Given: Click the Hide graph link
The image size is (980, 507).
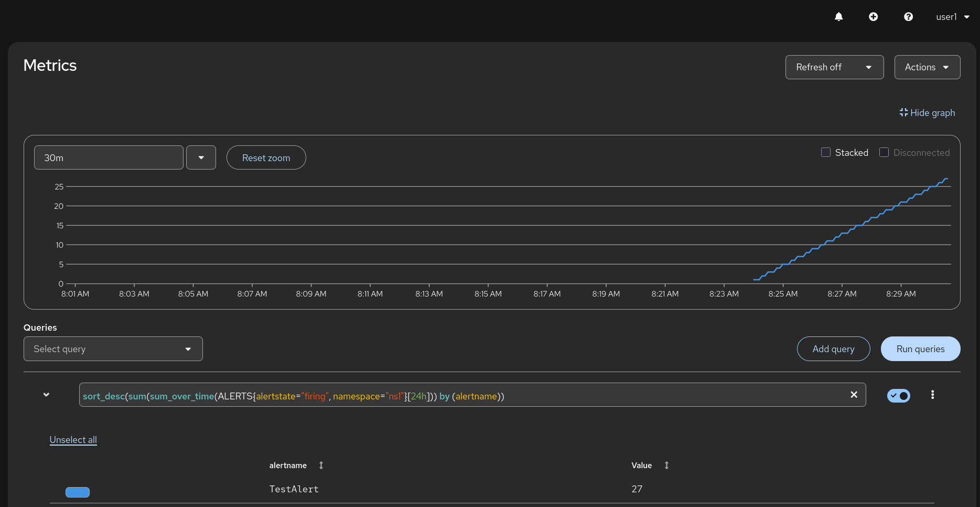Looking at the screenshot, I should click(927, 113).
